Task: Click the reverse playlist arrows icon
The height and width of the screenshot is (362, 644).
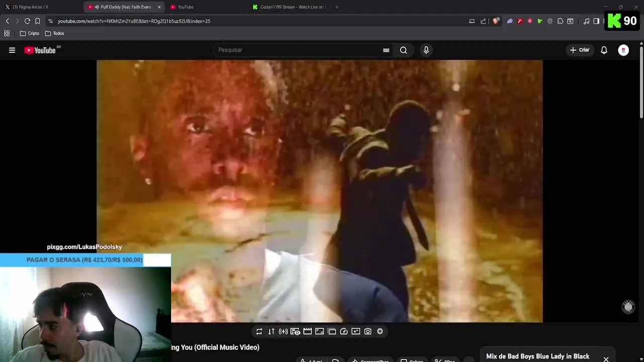Action: 271,331
